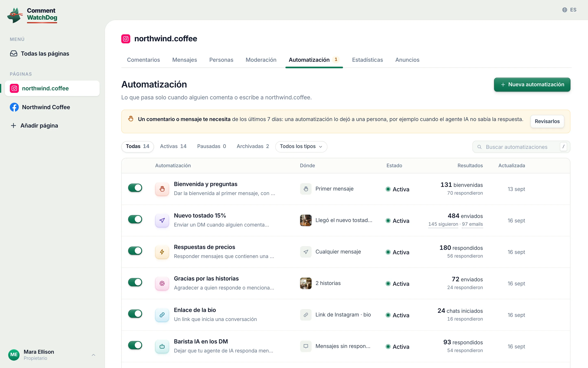Click the 97 emails result link
Screen dimensions: 588x368
click(472, 224)
